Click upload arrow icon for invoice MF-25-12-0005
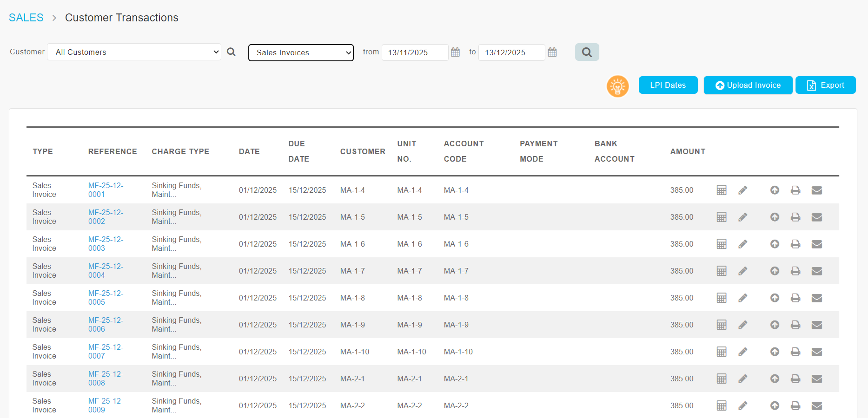868x418 pixels. (775, 298)
